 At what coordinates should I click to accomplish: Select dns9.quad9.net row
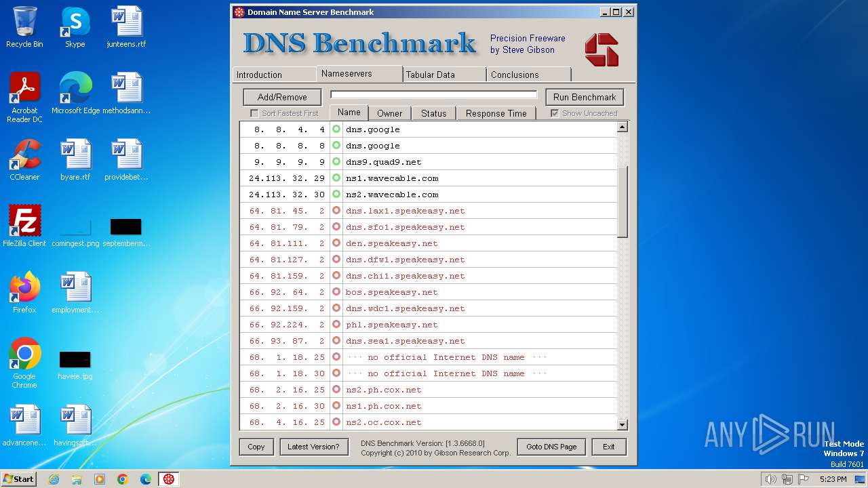(429, 162)
